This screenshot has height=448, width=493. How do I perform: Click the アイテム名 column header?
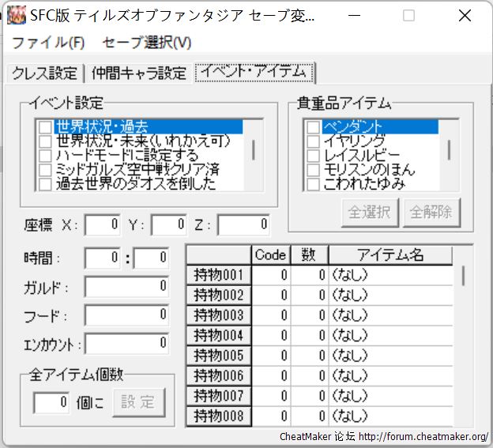(390, 254)
